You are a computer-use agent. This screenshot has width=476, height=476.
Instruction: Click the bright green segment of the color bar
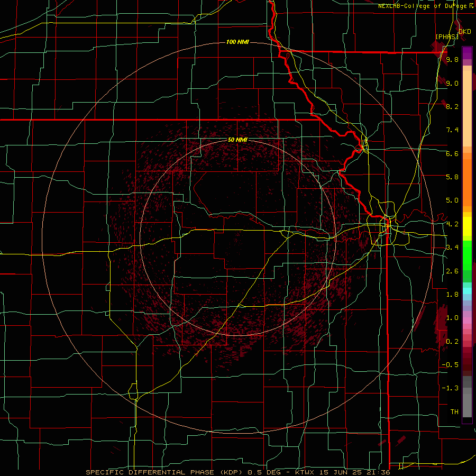coord(467,255)
